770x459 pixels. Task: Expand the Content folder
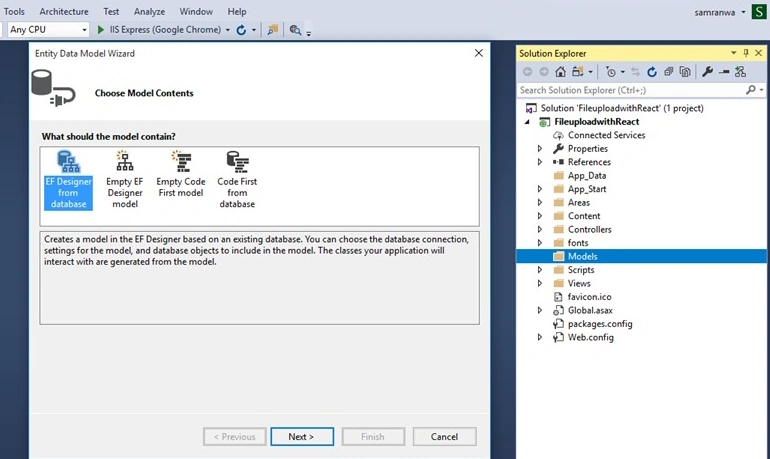(540, 216)
